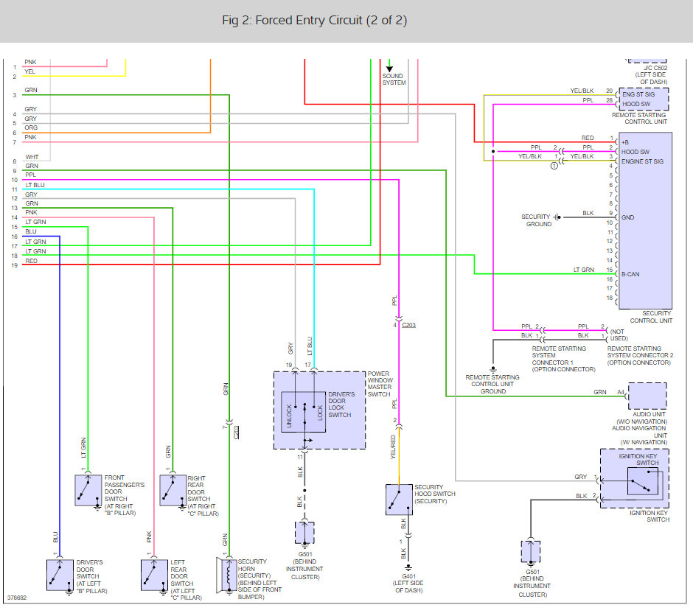The width and height of the screenshot is (693, 616).
Task: Click the G401 ground symbol
Action: [x=408, y=567]
